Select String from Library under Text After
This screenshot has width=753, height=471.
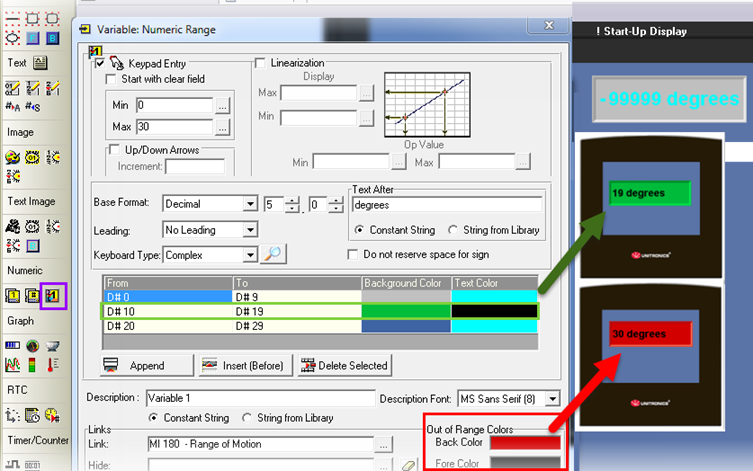click(453, 230)
